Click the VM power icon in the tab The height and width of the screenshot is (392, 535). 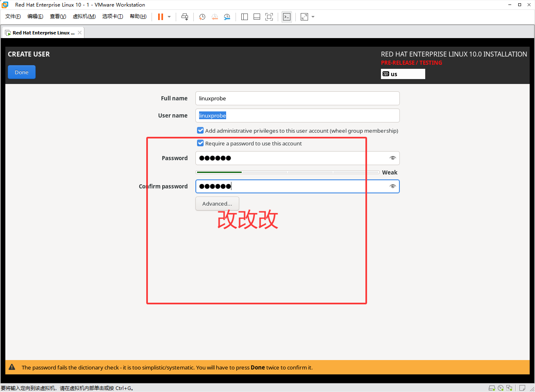pyautogui.click(x=8, y=33)
